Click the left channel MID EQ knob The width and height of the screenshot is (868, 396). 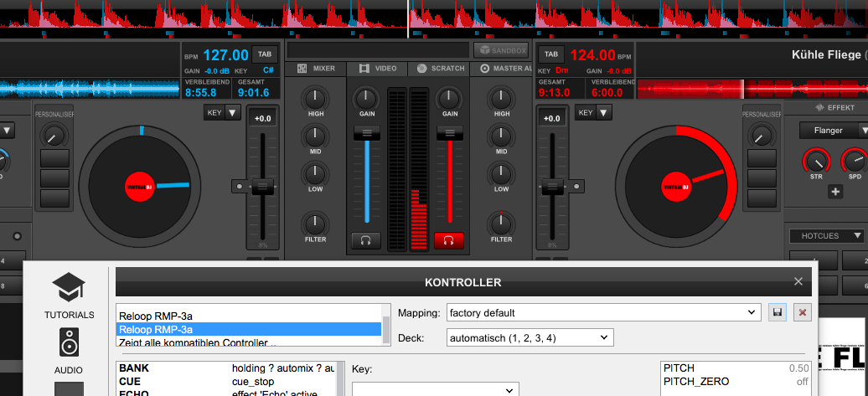pos(314,136)
